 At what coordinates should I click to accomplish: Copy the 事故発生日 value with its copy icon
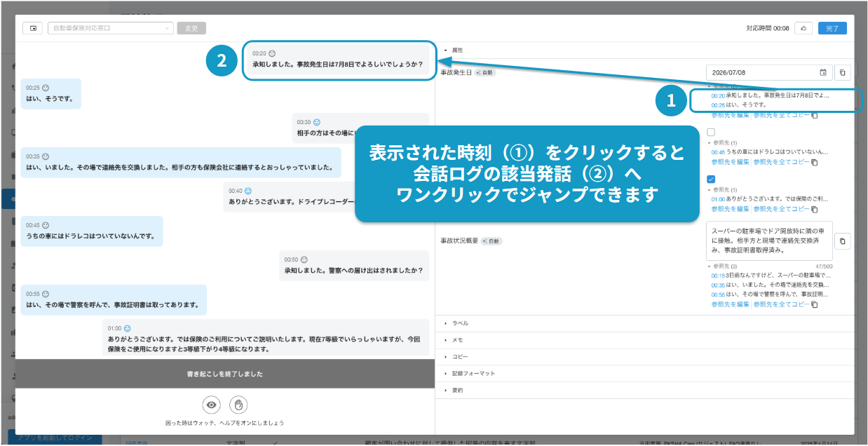(x=843, y=72)
